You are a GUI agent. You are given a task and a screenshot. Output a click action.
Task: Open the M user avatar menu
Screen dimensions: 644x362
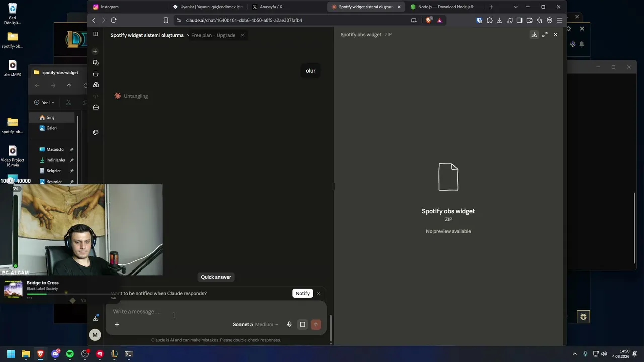tap(95, 335)
